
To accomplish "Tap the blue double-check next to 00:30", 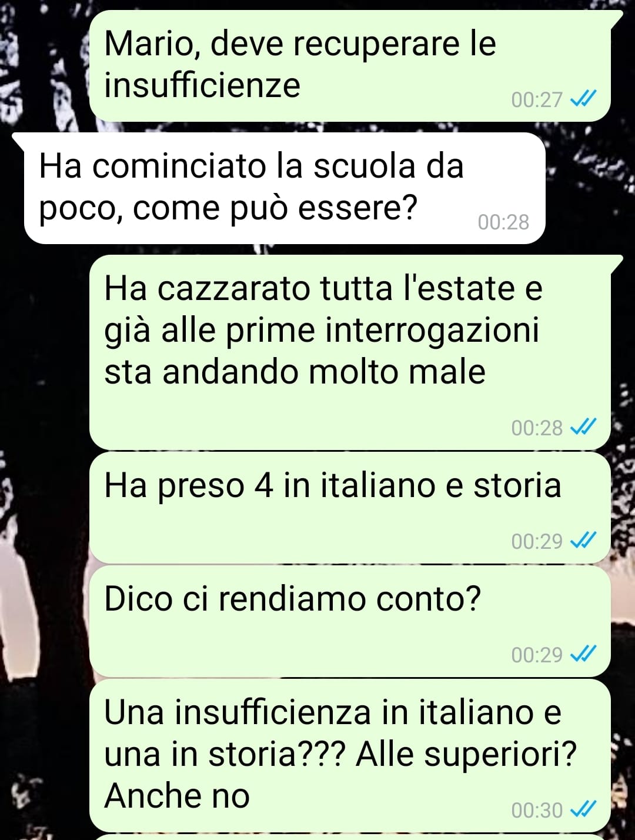I will click(x=584, y=809).
